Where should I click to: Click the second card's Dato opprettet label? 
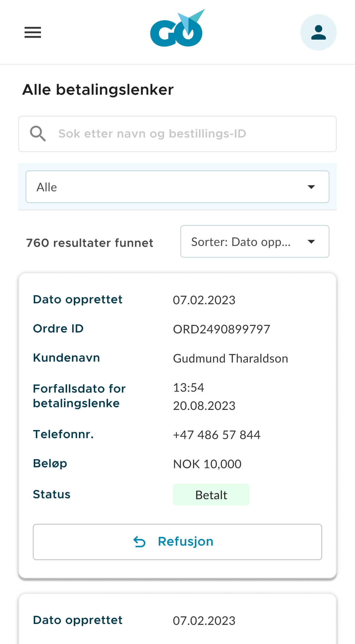[78, 620]
